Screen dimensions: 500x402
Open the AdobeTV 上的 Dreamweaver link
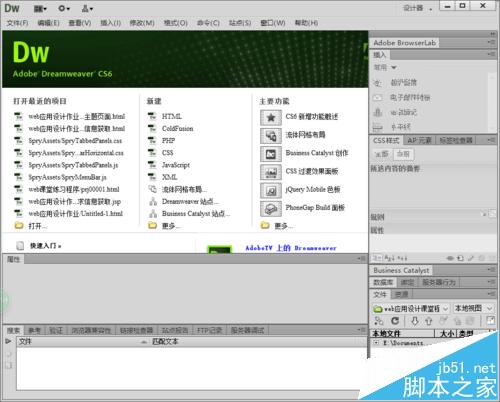click(x=291, y=248)
